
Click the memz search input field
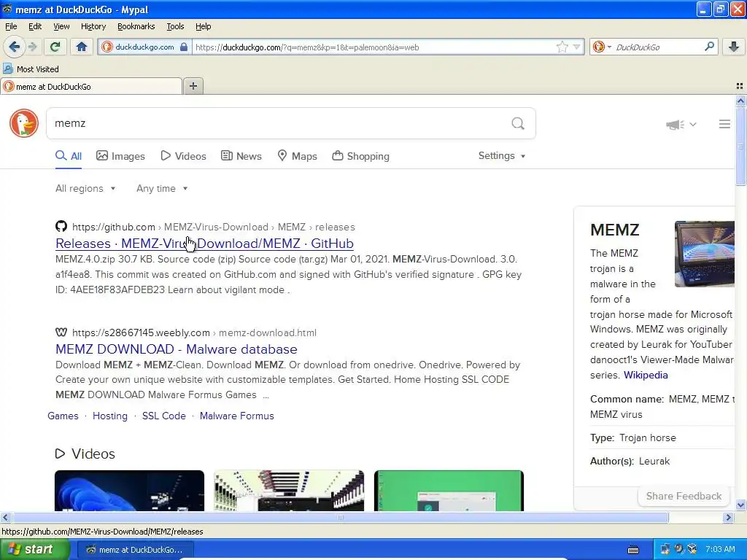point(279,123)
